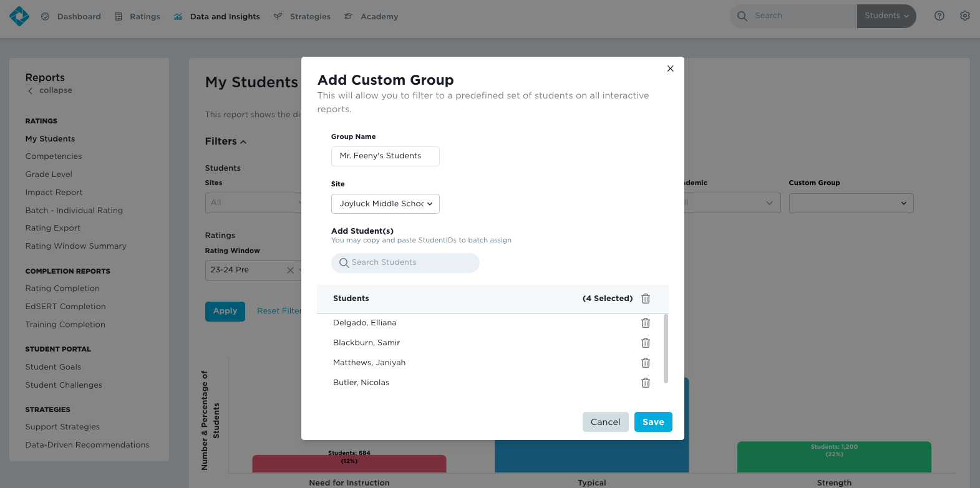
Task: Cancel adding the custom group
Action: 605,422
